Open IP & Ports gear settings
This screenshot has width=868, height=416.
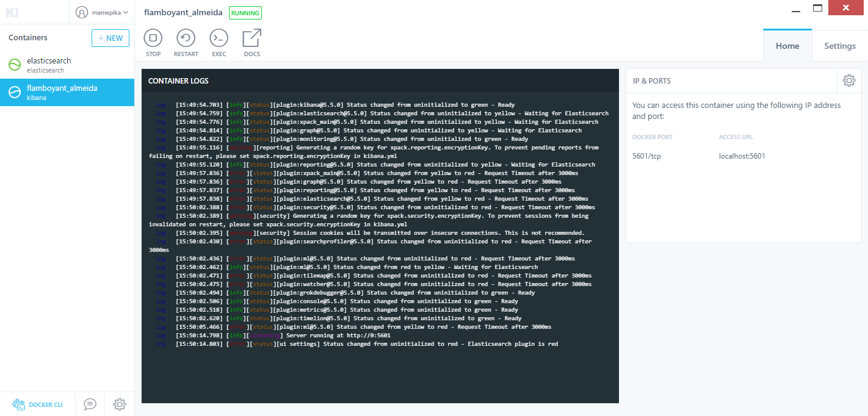tap(849, 81)
